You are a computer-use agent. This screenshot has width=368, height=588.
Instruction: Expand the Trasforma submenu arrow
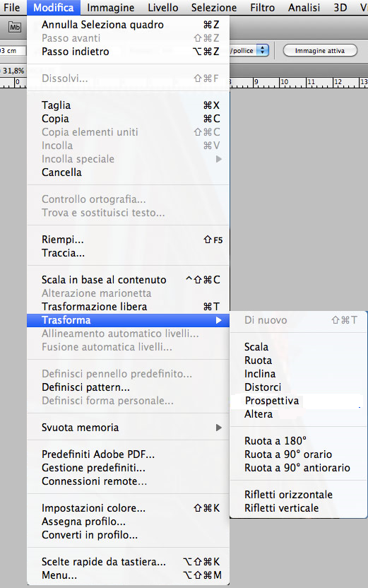[x=219, y=320]
